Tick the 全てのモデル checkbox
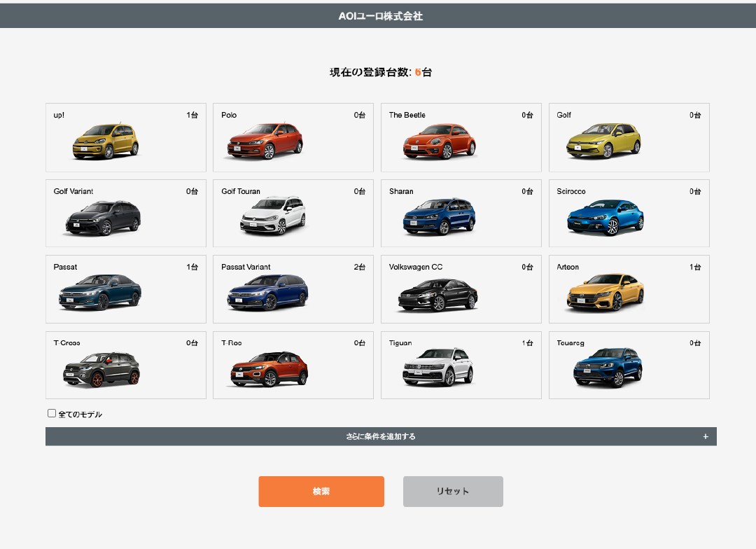 pyautogui.click(x=52, y=413)
